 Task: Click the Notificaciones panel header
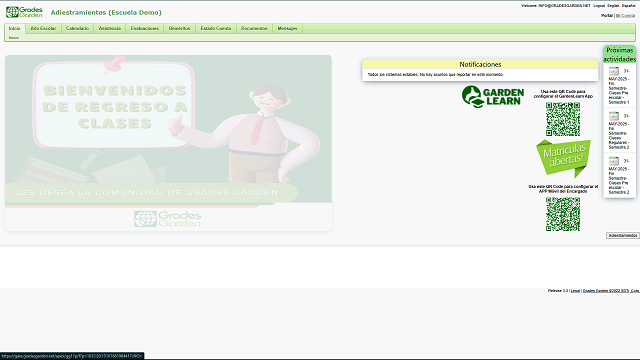(x=480, y=64)
